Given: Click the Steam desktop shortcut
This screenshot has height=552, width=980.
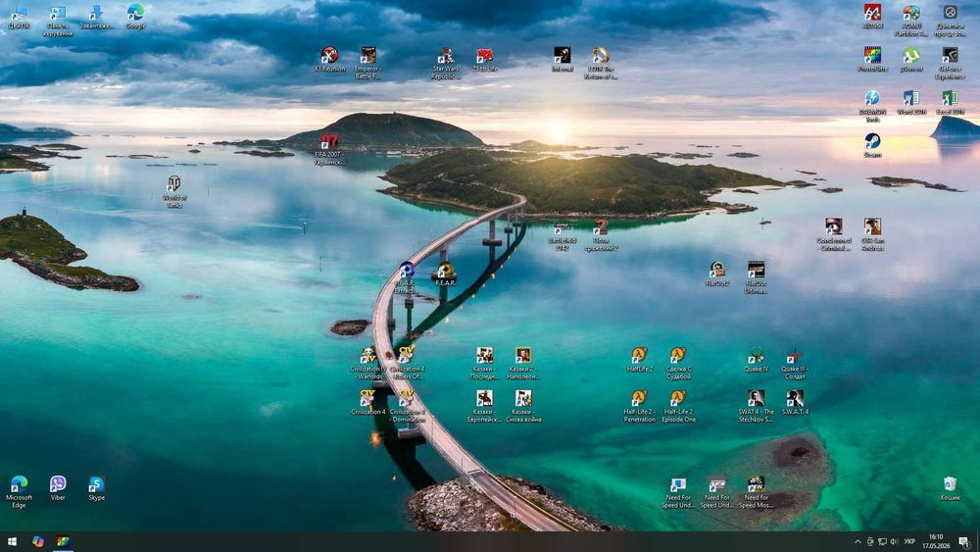Looking at the screenshot, I should (872, 145).
